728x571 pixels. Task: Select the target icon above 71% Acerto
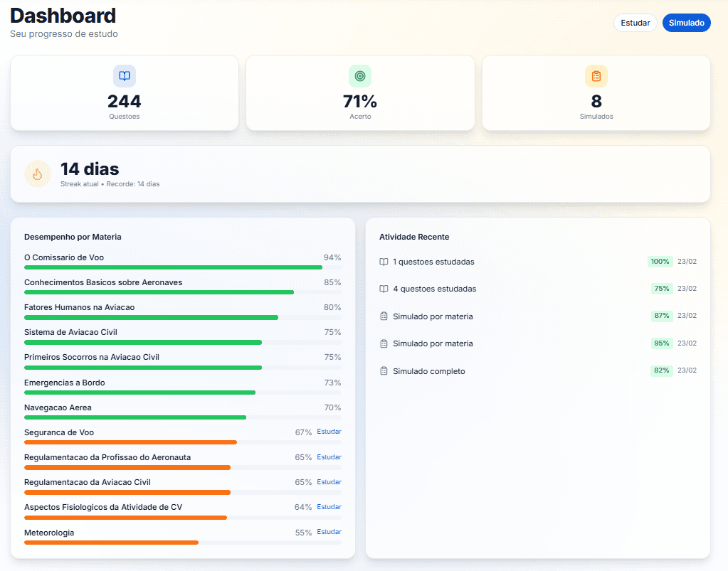360,75
